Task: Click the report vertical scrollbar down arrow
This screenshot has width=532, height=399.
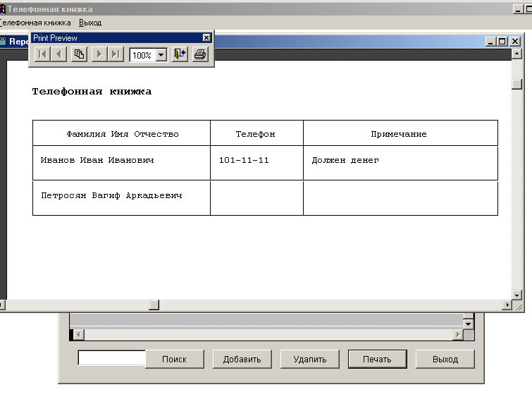Action: (516, 295)
